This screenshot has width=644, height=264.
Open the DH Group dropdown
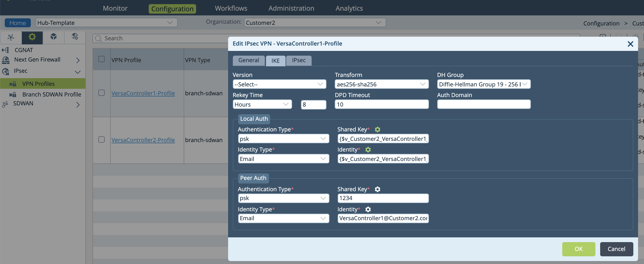pos(484,84)
